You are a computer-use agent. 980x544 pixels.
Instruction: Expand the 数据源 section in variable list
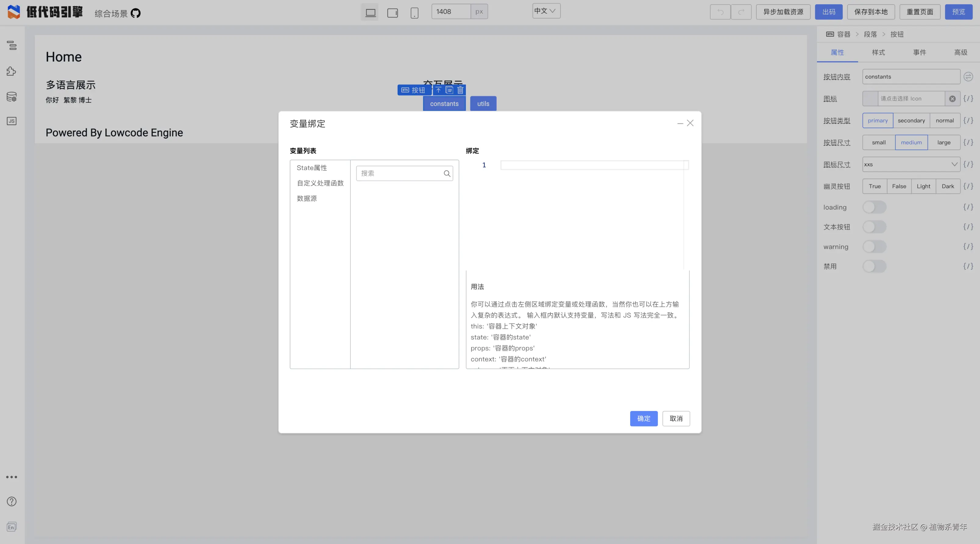(x=307, y=198)
